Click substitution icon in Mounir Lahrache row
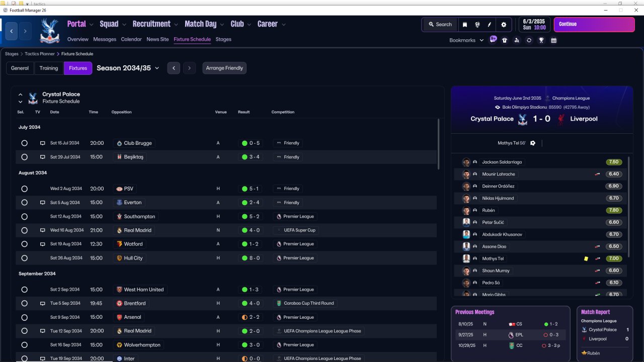Image resolution: width=644 pixels, height=362 pixels. (x=598, y=174)
